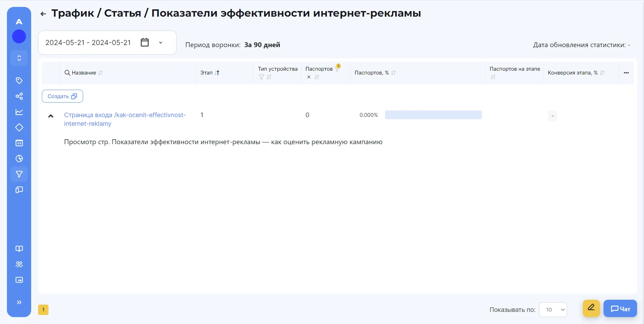Image resolution: width=644 pixels, height=324 pixels.
Task: Click the За 90 дней funnel period value
Action: coord(262,45)
